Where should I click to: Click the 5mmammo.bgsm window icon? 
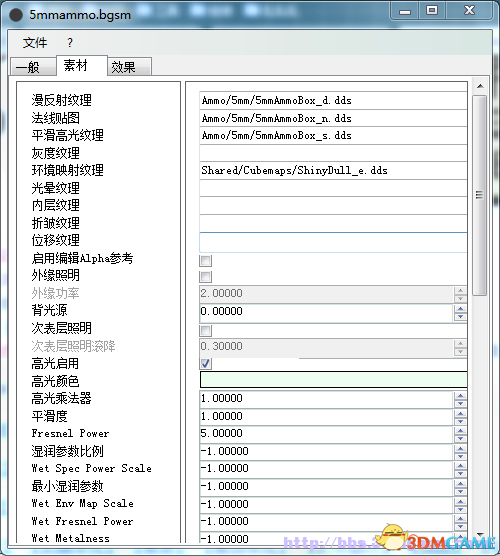(16, 15)
